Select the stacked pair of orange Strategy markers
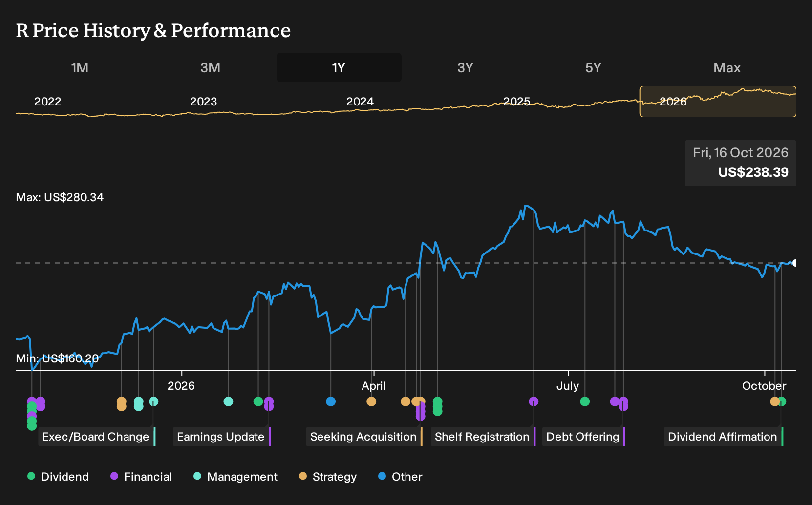 tap(122, 404)
